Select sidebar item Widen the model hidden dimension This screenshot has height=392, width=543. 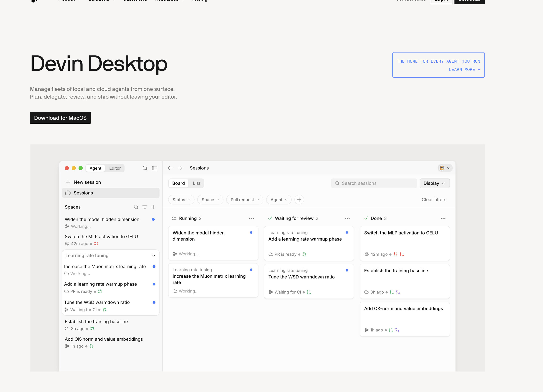110,223
